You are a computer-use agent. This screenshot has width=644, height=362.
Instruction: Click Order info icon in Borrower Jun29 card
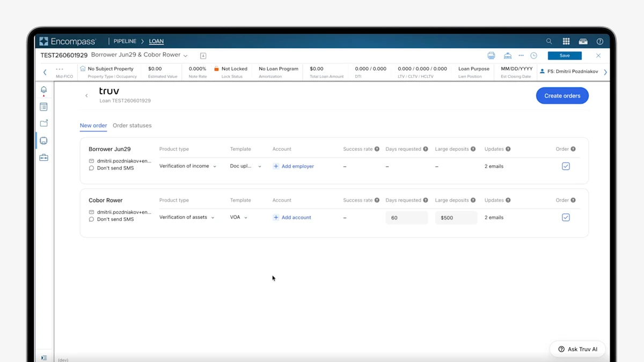(x=573, y=149)
